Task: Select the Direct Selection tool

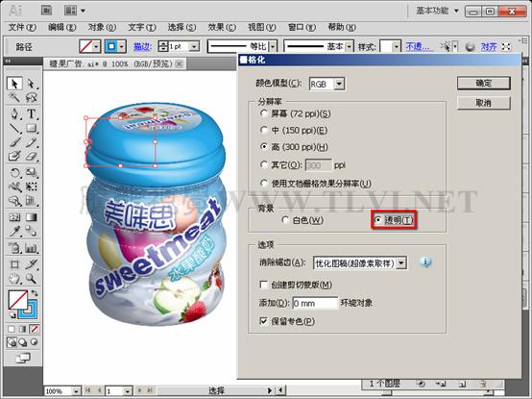Action: [x=32, y=84]
